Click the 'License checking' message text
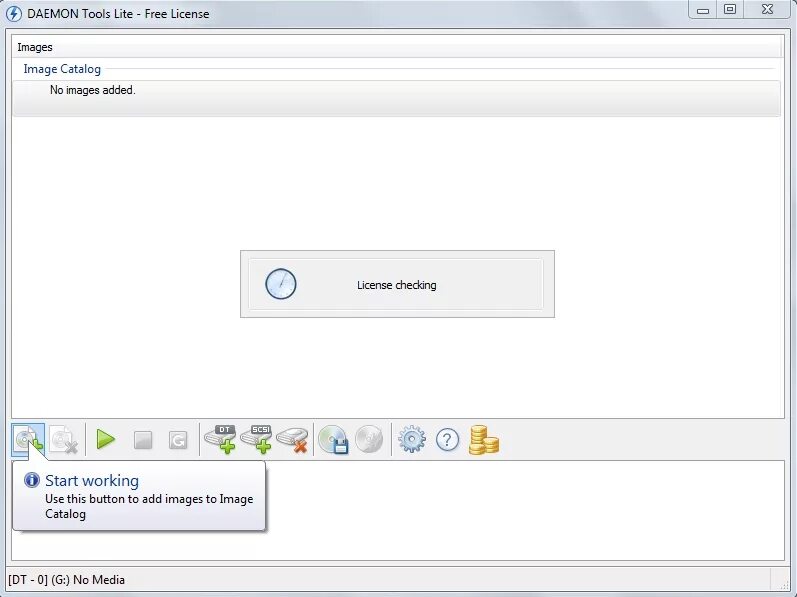797x597 pixels. [x=396, y=285]
